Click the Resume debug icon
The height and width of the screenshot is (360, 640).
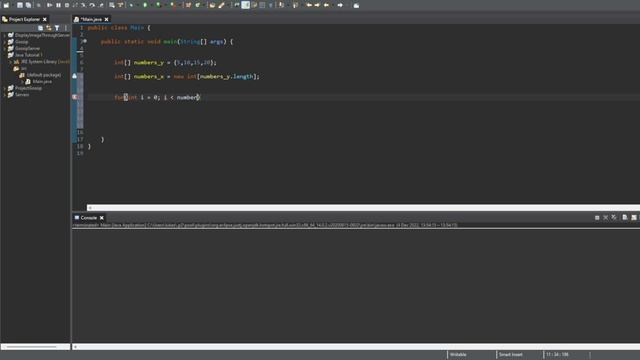[x=49, y=5]
